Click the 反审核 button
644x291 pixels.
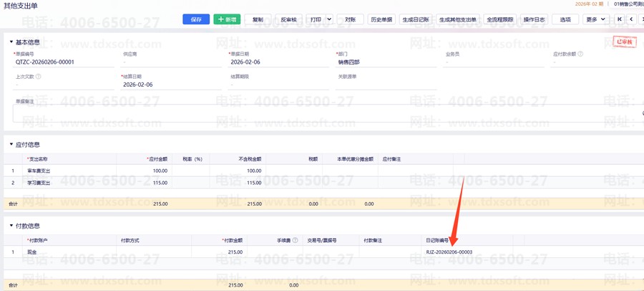[288, 19]
